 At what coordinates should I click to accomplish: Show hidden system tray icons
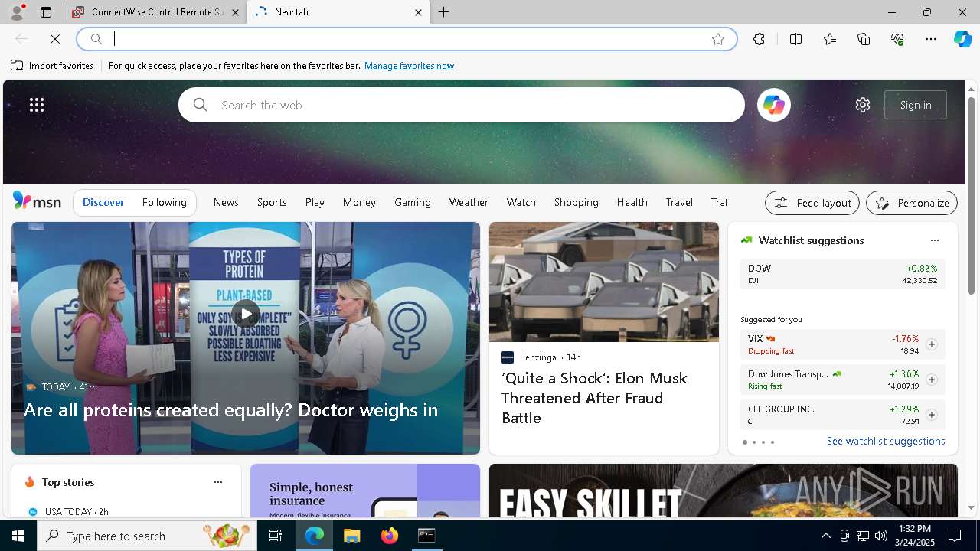826,536
